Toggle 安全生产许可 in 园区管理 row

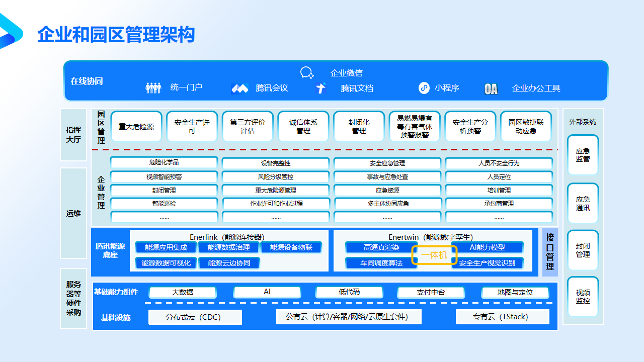192,126
